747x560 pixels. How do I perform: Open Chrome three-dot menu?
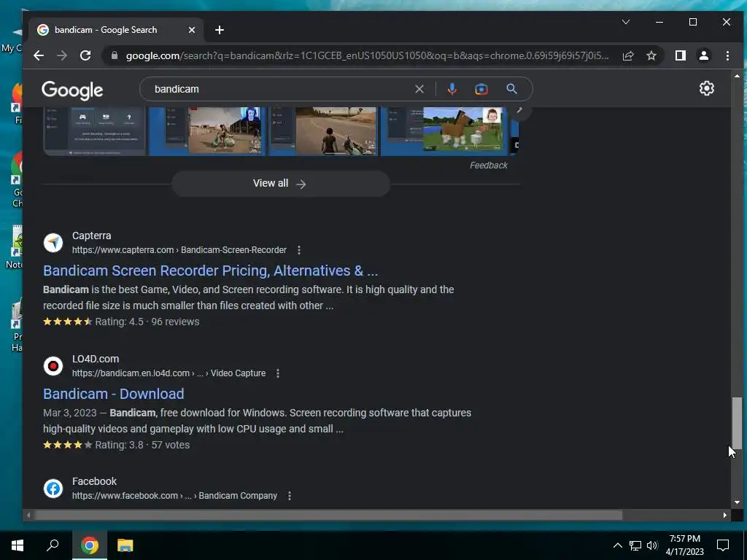tap(727, 55)
